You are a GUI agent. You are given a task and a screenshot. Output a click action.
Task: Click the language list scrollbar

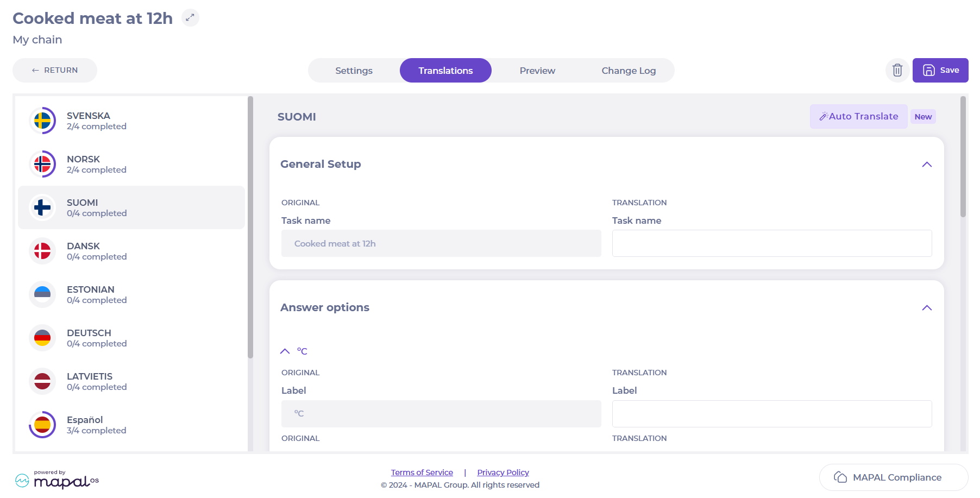point(250,227)
